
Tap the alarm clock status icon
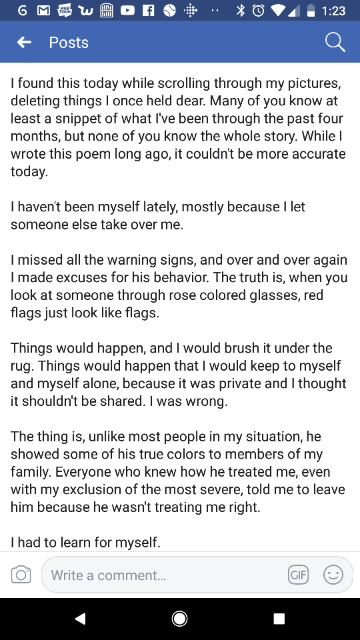(x=258, y=11)
